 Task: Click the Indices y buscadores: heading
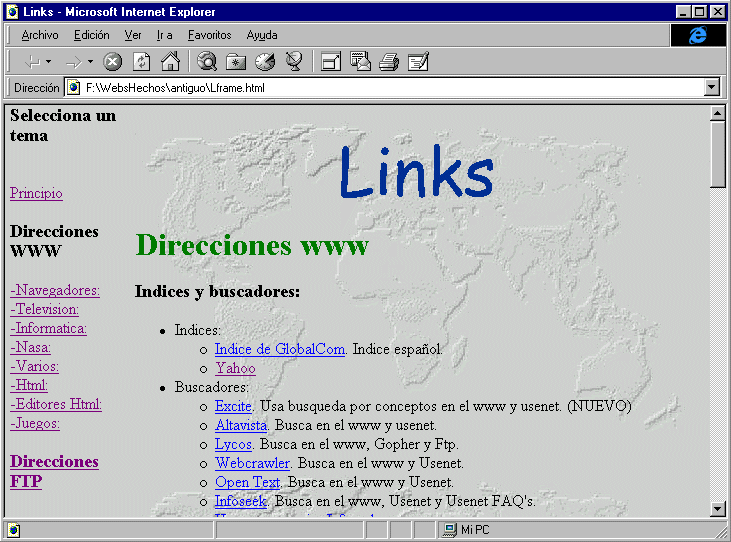tap(217, 292)
